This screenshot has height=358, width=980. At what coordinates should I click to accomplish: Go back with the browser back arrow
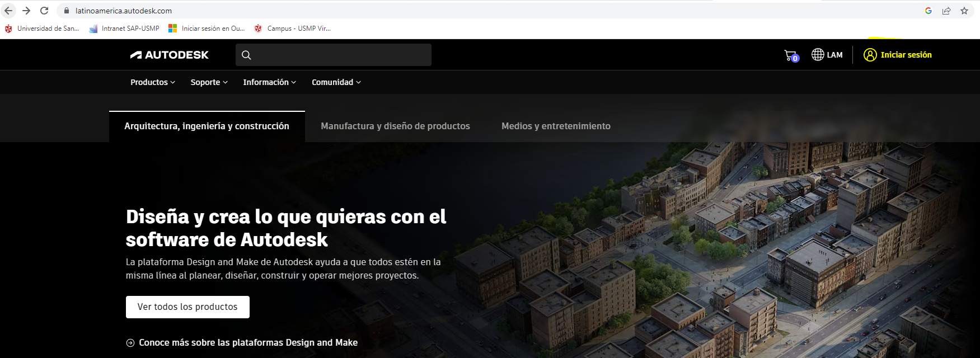tap(8, 11)
